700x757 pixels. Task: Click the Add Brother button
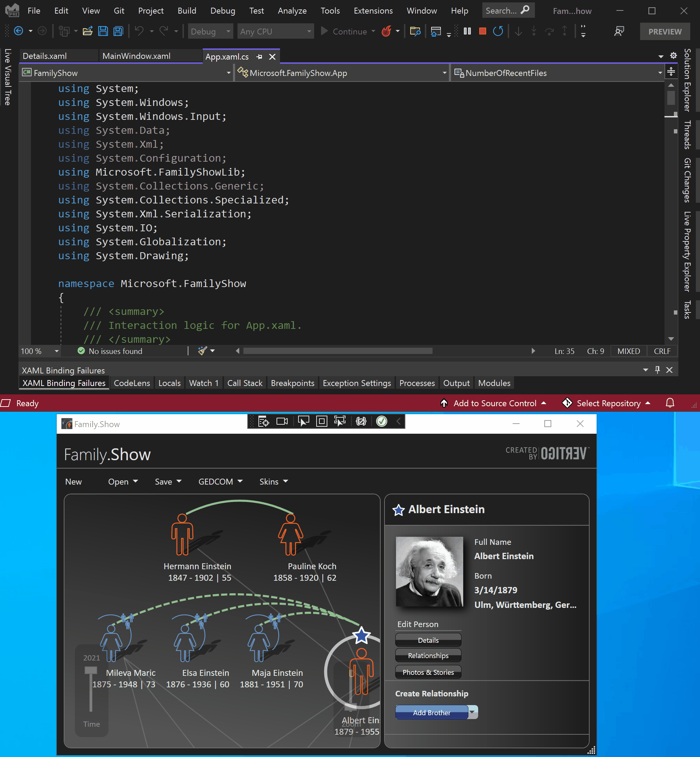pos(432,712)
